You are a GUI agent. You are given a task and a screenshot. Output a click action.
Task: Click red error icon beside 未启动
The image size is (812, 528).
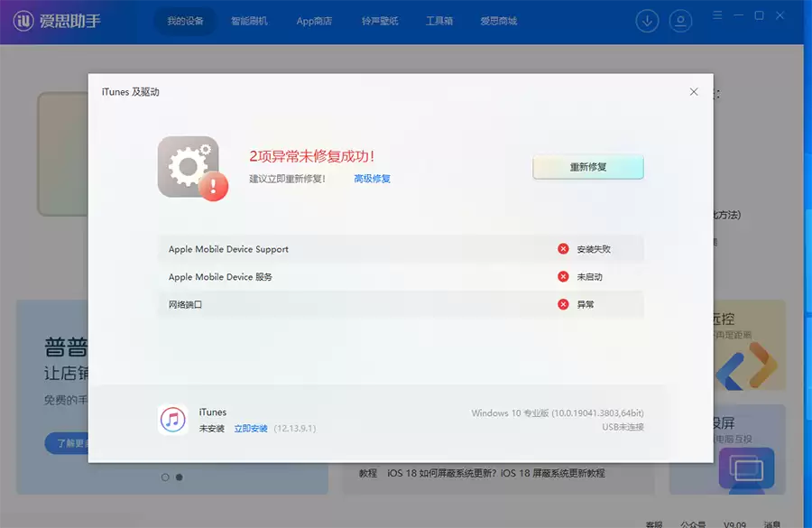click(563, 277)
